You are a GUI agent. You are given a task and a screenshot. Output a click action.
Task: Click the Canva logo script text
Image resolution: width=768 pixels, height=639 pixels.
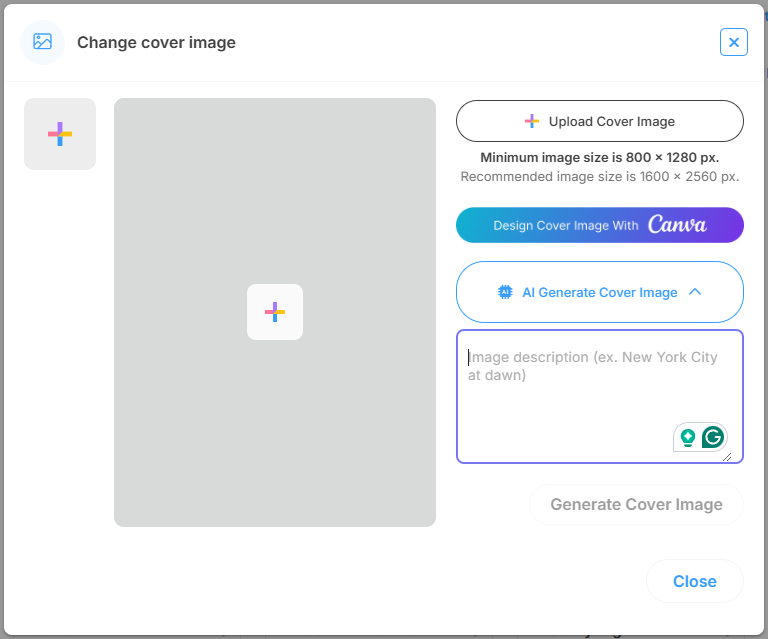coord(677,225)
